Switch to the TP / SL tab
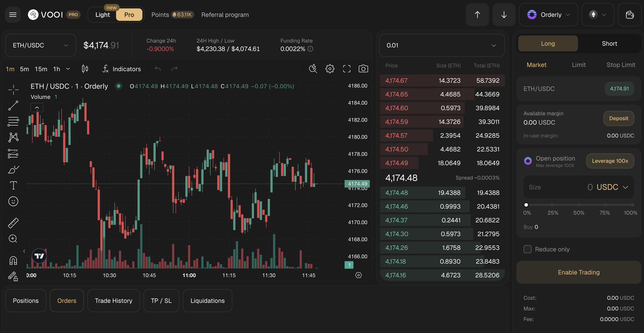Image resolution: width=644 pixels, height=333 pixels. pos(161,301)
